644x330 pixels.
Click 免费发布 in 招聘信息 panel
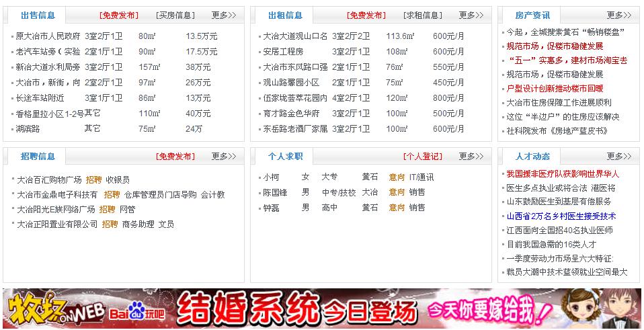point(175,157)
